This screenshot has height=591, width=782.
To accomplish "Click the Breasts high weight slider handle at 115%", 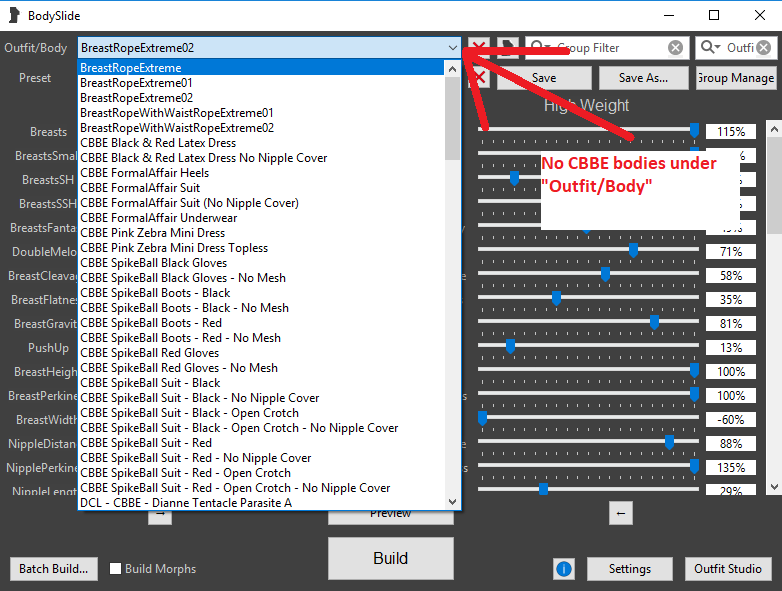I will (694, 130).
